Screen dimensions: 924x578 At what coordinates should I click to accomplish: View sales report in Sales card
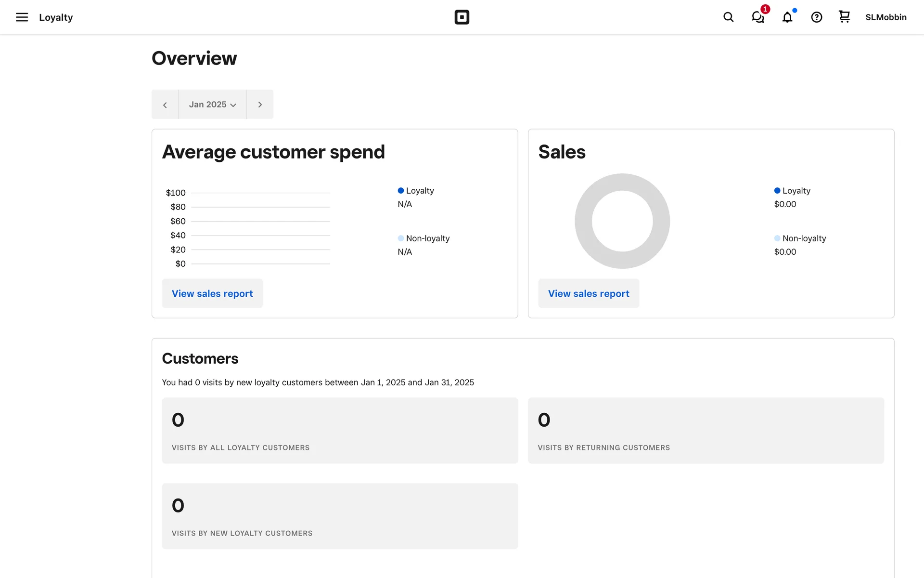click(x=589, y=293)
